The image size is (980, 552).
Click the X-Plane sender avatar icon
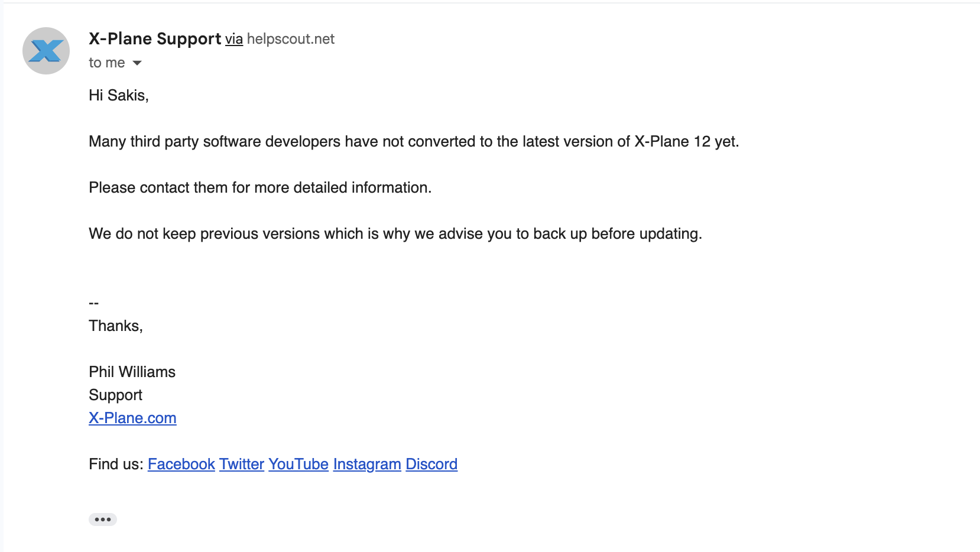(46, 51)
